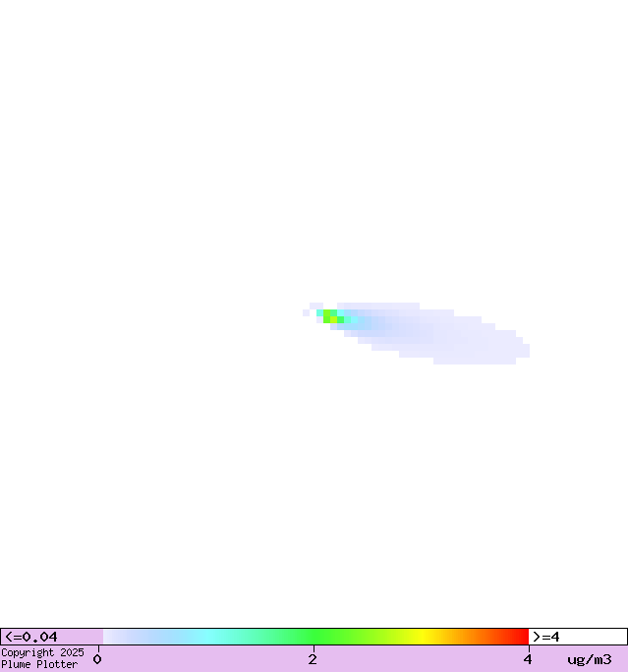628x672 pixels.
Task: Click the '<=0.04' legend label
Action: [x=31, y=637]
